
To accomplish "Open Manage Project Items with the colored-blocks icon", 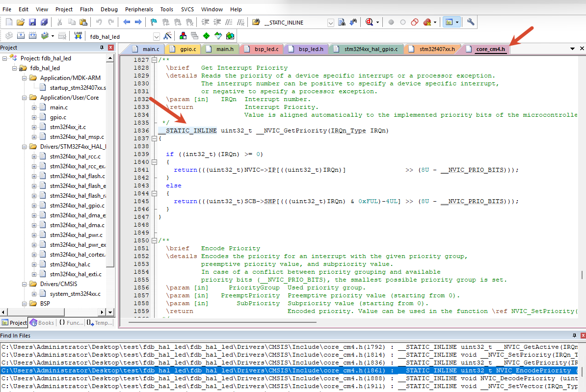I will tap(183, 36).
